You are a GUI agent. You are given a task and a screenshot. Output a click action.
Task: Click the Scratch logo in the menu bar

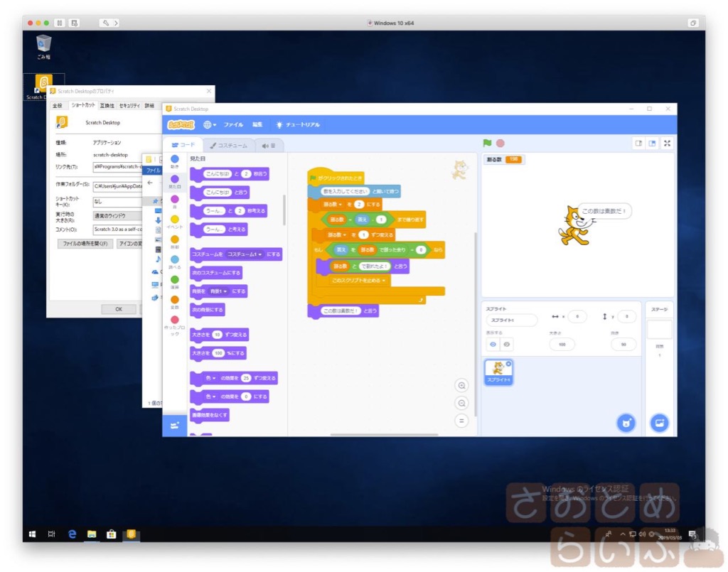point(181,125)
